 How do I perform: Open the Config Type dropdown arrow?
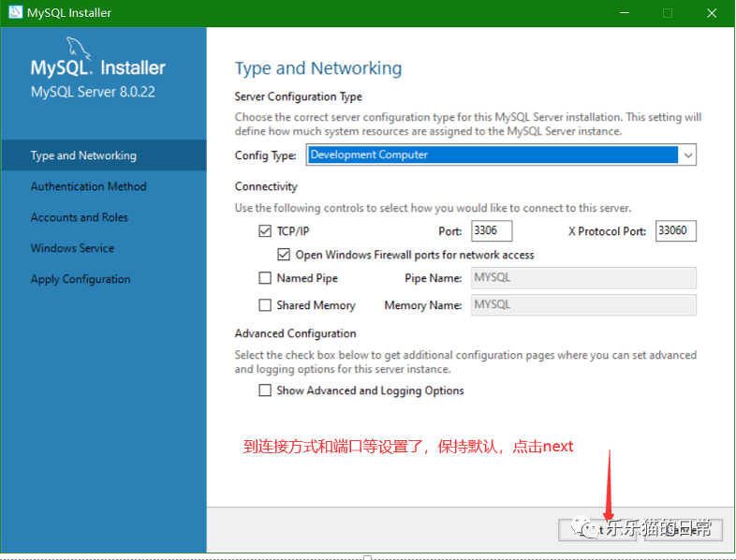[x=687, y=155]
